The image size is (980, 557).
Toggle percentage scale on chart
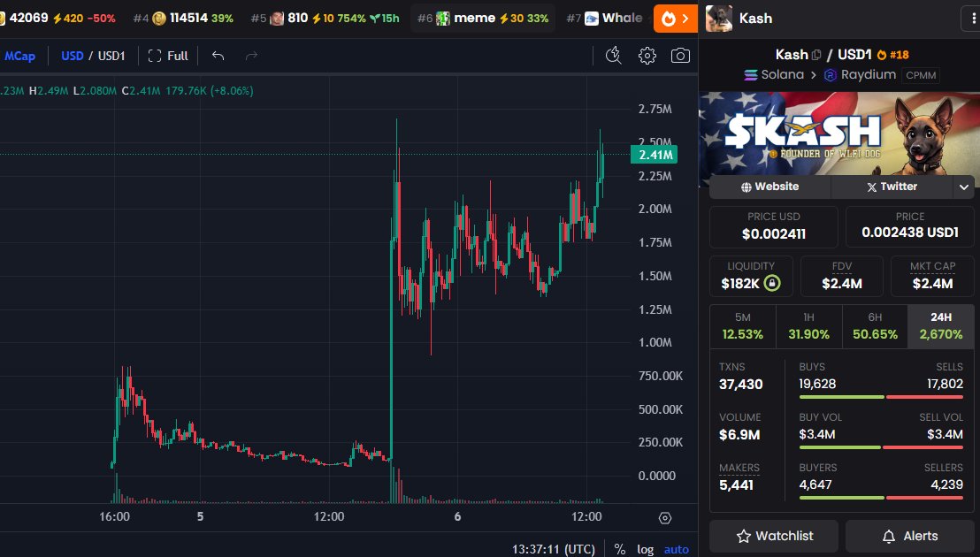coord(619,549)
